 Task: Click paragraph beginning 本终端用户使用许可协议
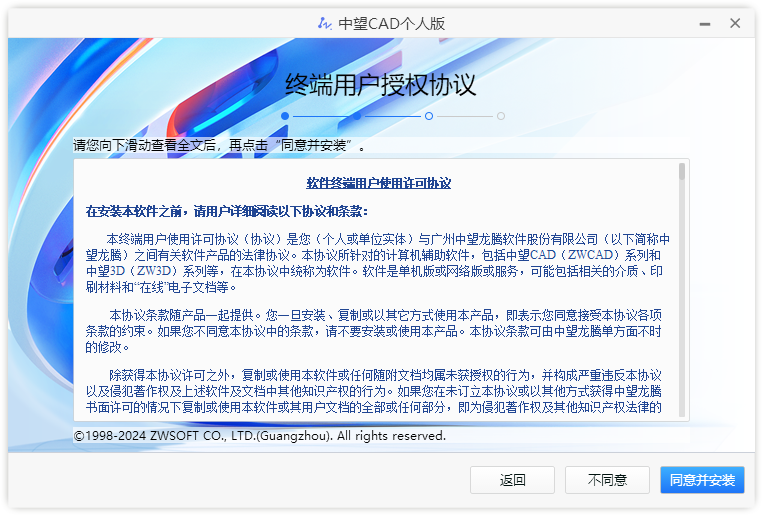(378, 263)
